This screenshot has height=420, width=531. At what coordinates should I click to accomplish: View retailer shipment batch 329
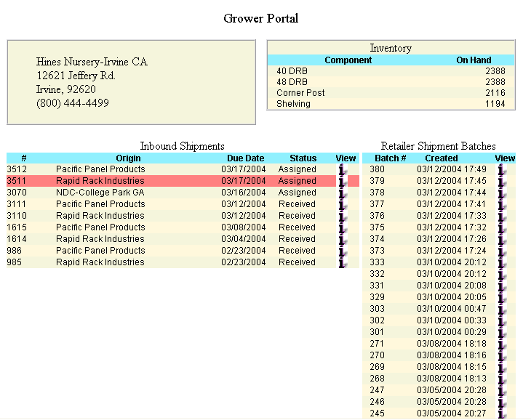[x=502, y=297]
